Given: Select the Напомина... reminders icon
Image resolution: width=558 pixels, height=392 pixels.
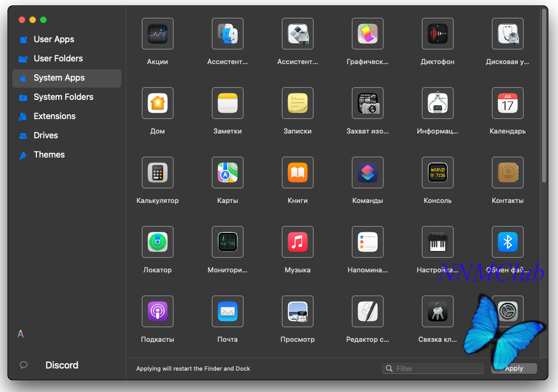Looking at the screenshot, I should [x=368, y=242].
